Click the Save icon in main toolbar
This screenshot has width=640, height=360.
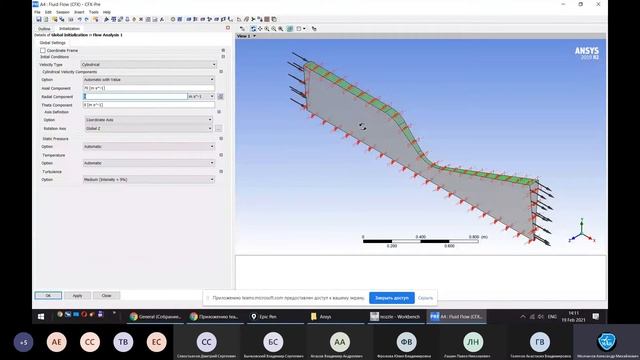pos(39,19)
